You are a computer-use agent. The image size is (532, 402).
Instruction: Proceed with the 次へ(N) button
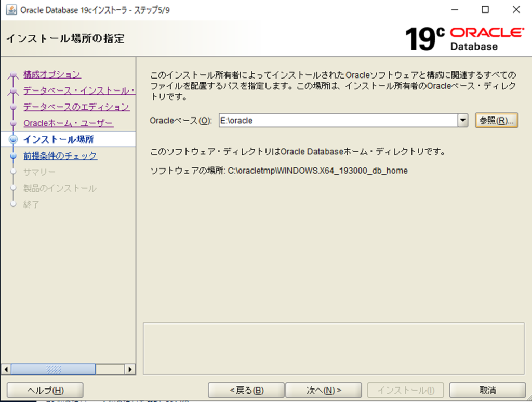click(x=324, y=390)
